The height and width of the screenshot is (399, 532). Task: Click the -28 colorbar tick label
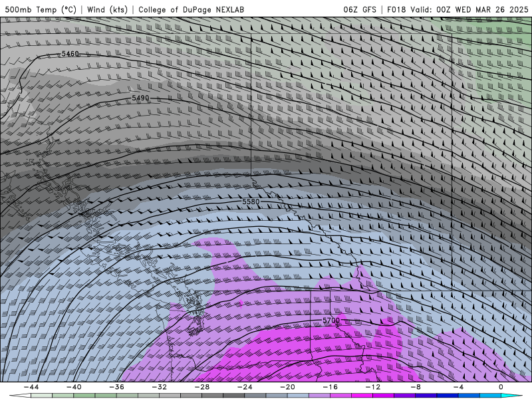click(202, 387)
